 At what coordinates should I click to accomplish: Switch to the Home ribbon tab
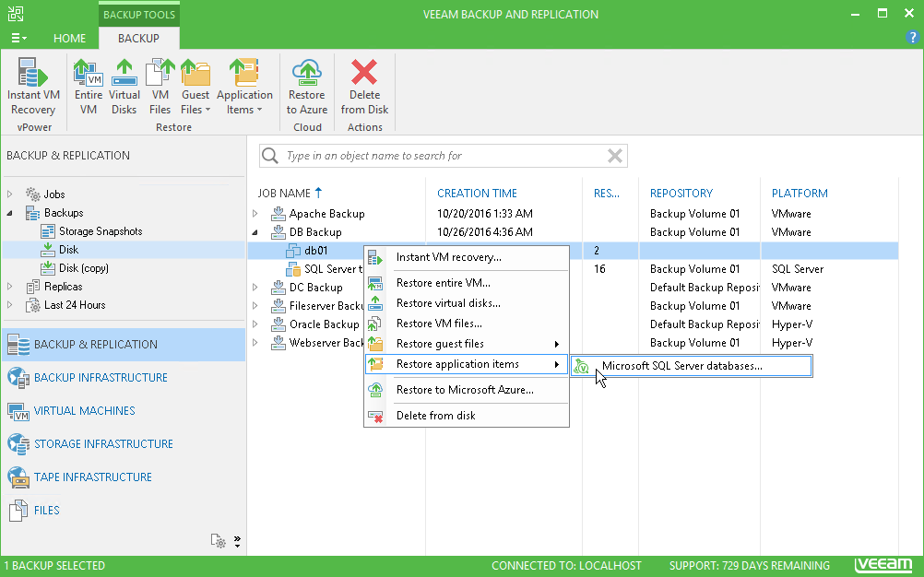(x=69, y=39)
